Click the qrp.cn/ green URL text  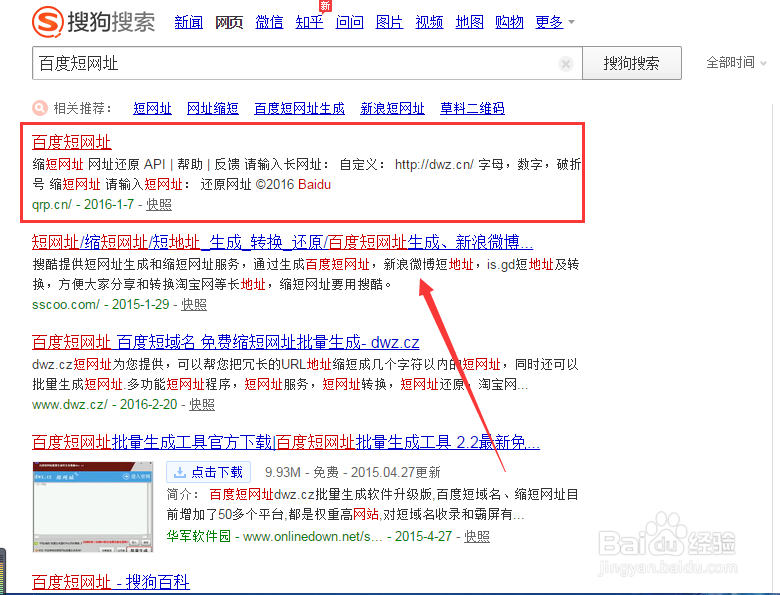[52, 204]
